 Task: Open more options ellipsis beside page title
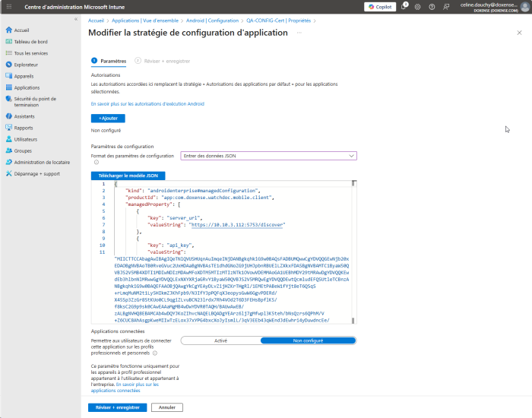click(297, 33)
